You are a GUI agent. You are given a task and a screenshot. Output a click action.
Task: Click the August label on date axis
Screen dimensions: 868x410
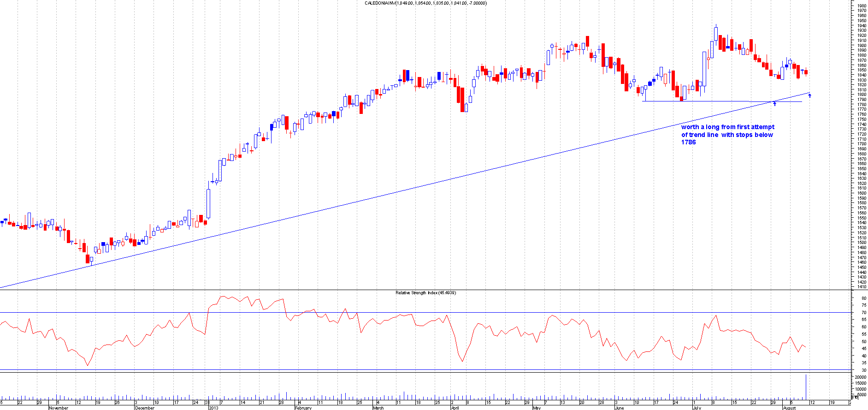coord(789,408)
